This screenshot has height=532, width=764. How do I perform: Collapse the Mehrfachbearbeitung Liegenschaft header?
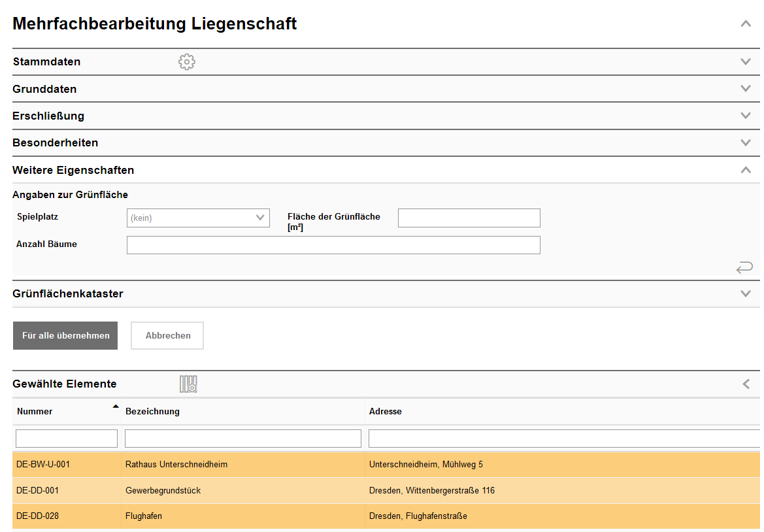tap(746, 23)
